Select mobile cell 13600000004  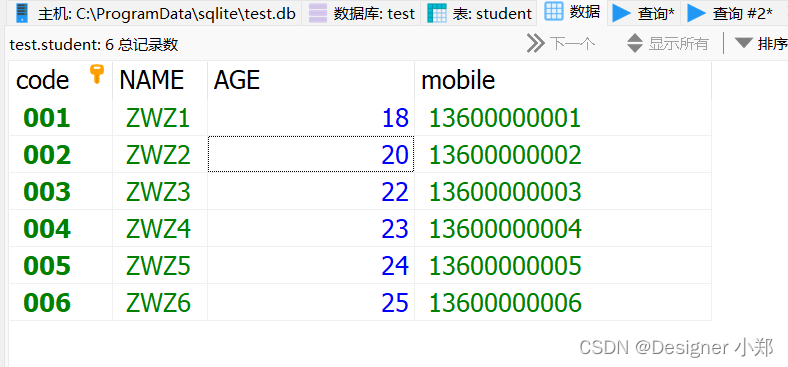[x=563, y=229]
